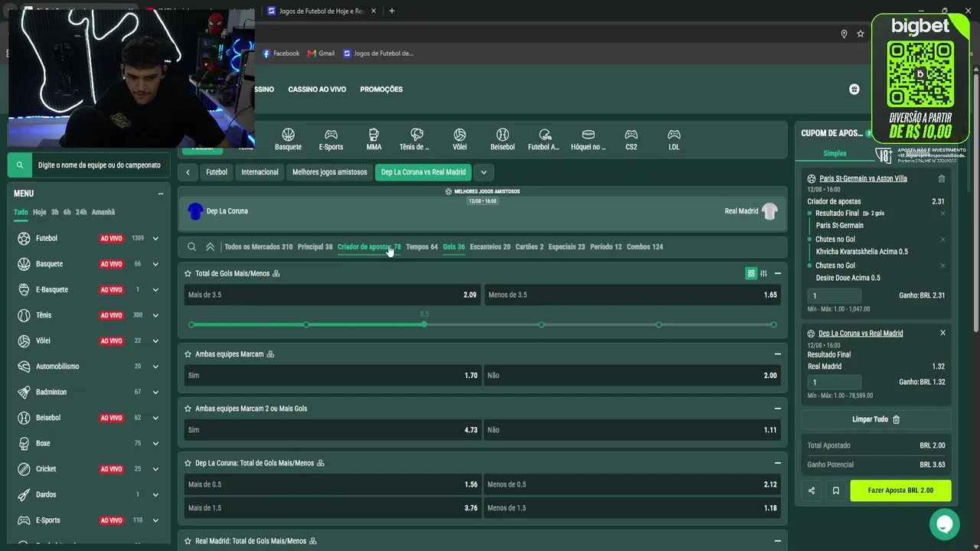Open the gift promotions icon in header

(854, 89)
